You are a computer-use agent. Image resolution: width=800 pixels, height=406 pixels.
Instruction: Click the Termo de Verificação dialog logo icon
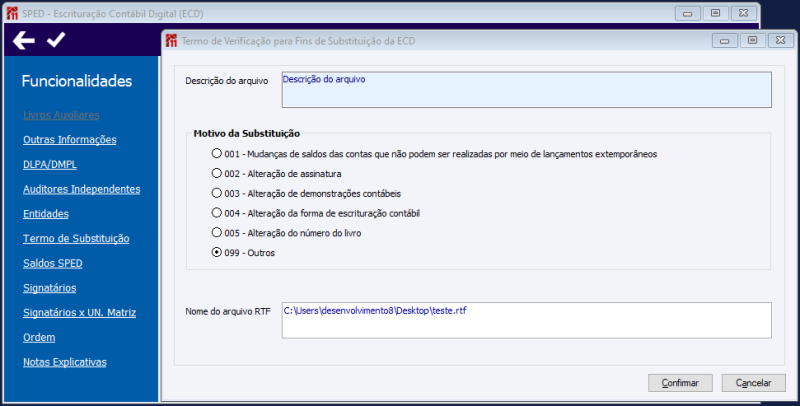[x=171, y=41]
